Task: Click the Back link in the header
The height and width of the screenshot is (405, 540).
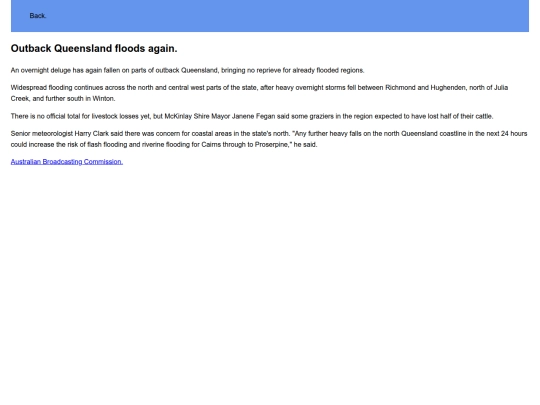Action: coord(38,16)
